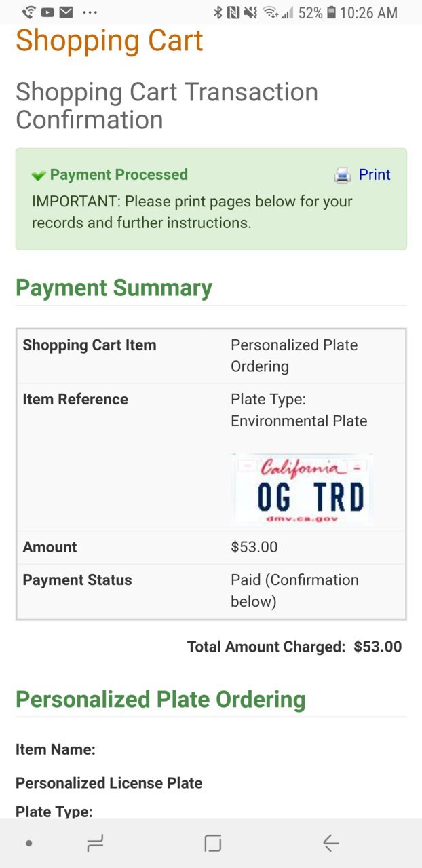Tap the green Payment Processed checkmark
422x868 pixels.
[x=39, y=176]
